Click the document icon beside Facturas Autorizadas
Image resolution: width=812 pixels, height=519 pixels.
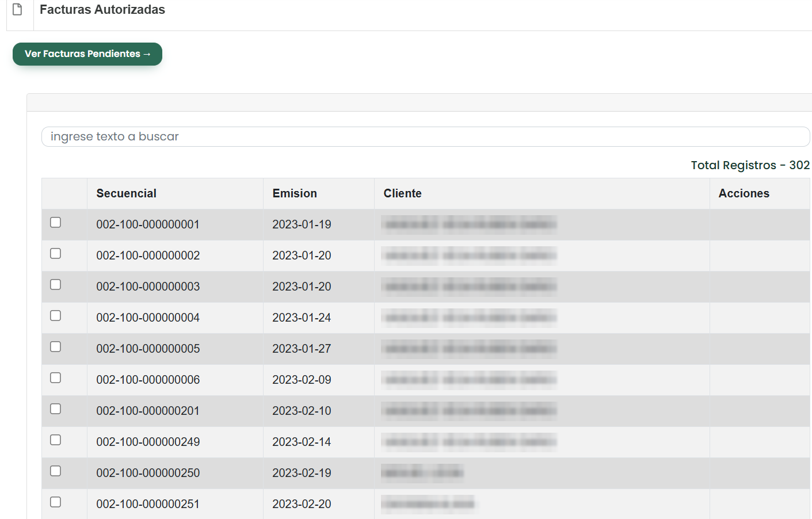click(x=17, y=9)
